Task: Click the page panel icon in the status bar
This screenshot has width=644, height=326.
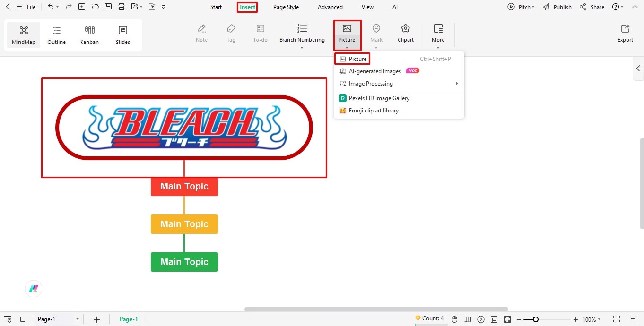Action: (x=22, y=319)
